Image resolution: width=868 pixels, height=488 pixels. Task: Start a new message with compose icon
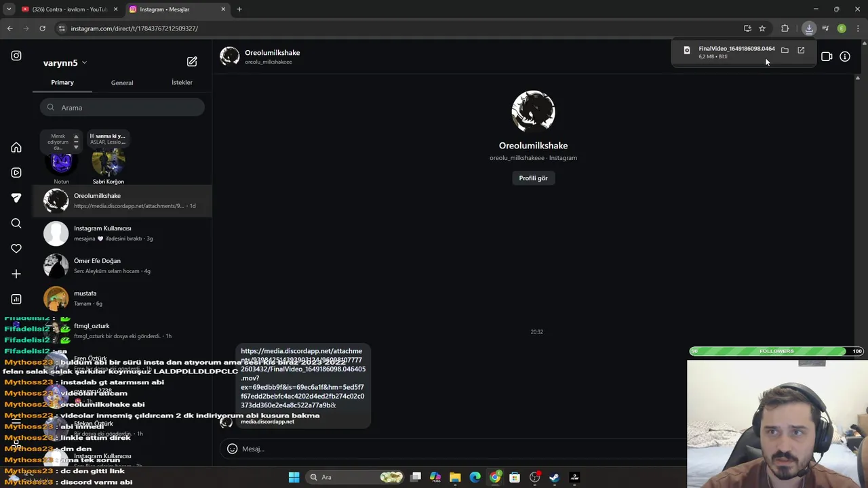(192, 62)
